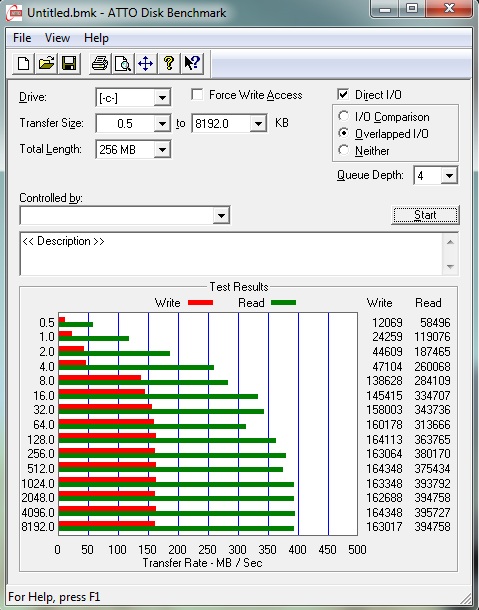Click the green Read legend swatch
Image resolution: width=479 pixels, height=610 pixels.
283,303
